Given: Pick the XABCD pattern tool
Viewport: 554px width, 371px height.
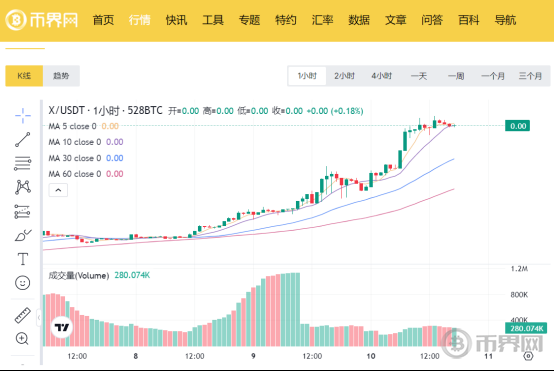Looking at the screenshot, I should coord(23,187).
